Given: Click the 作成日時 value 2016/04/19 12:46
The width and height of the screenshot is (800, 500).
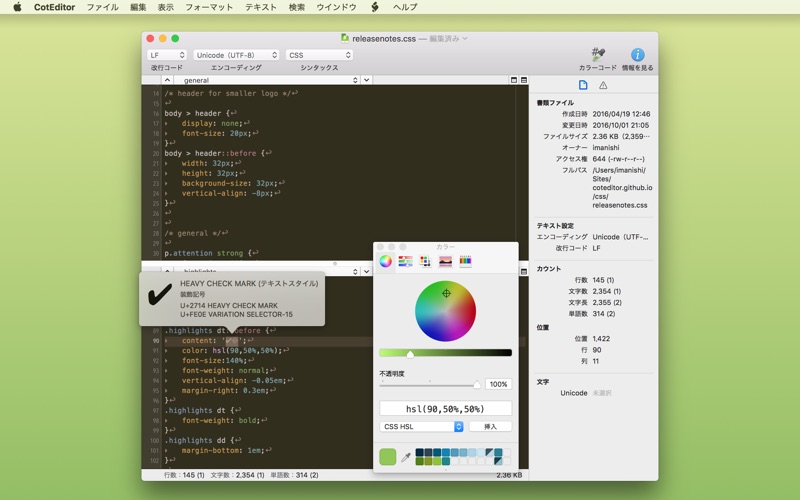Looking at the screenshot, I should tap(621, 114).
